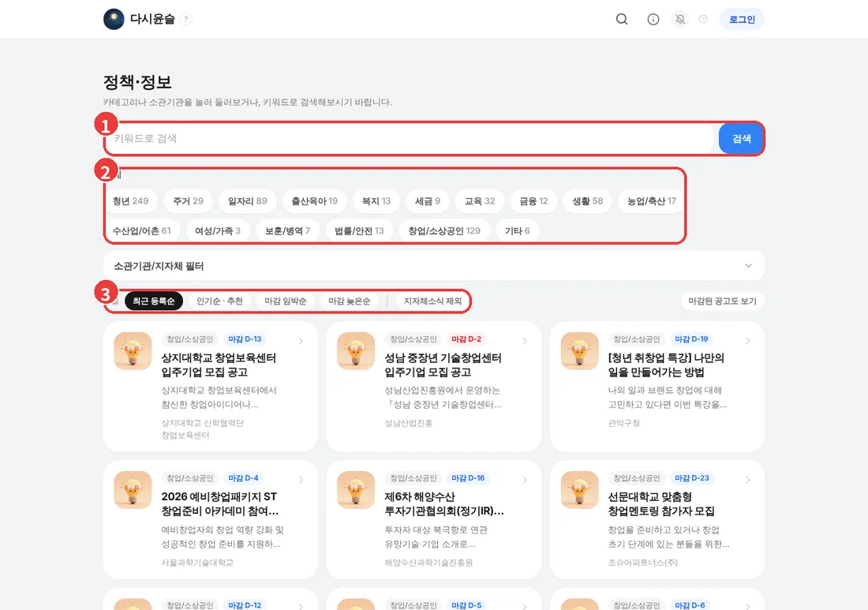
Task: Click 마감 D-4 badge
Action: (243, 477)
